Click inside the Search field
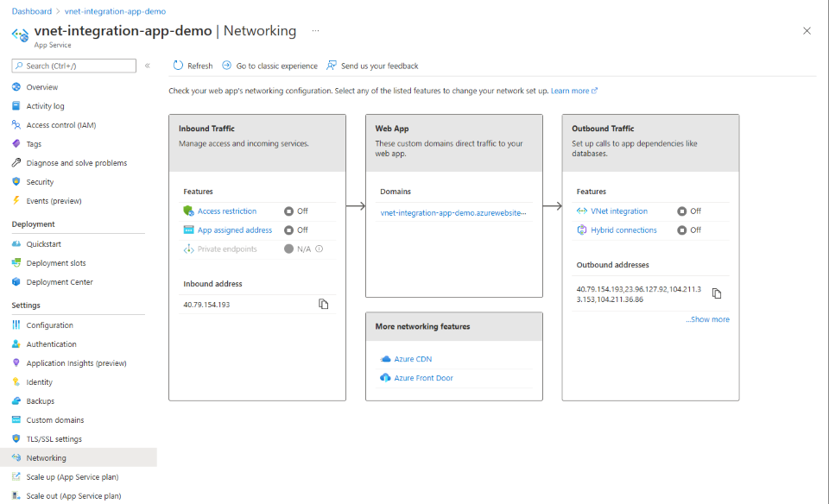Image resolution: width=829 pixels, height=504 pixels. (x=73, y=65)
